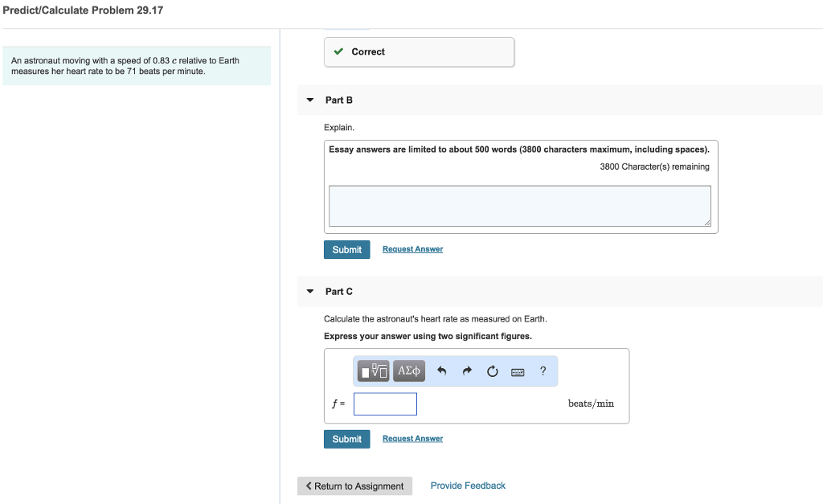Image resolution: width=823 pixels, height=504 pixels.
Task: Collapse the Part B section triangle
Action: click(x=309, y=100)
